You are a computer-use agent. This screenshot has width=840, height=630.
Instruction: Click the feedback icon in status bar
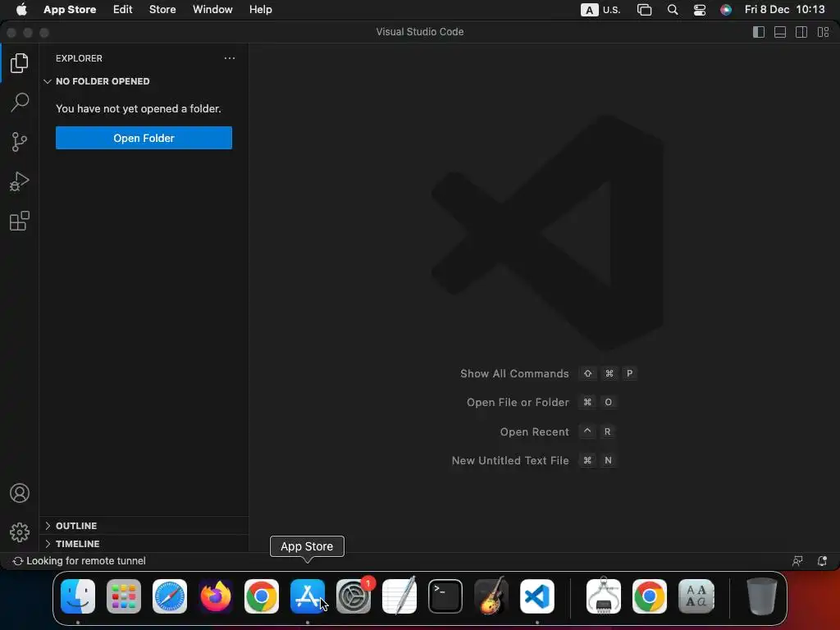tap(797, 561)
